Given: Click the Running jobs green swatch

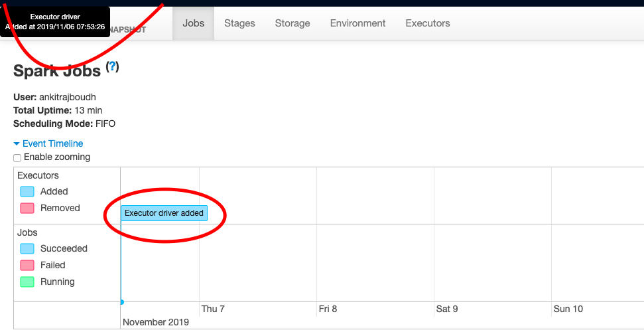Looking at the screenshot, I should point(27,282).
